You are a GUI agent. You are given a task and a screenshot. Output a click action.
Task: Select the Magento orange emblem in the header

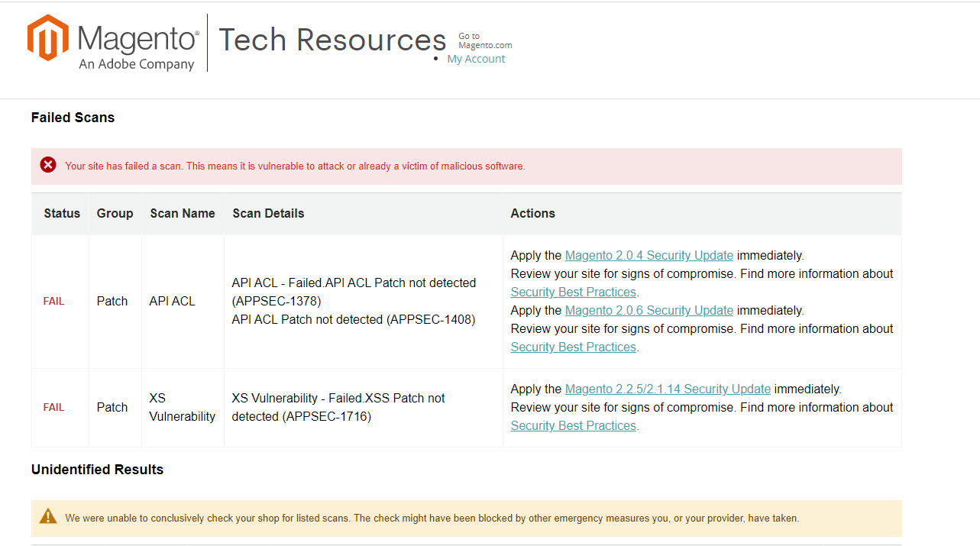pos(46,37)
